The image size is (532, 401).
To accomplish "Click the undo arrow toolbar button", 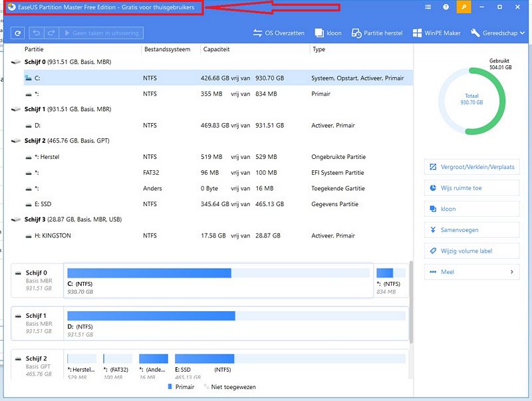I will click(x=37, y=33).
